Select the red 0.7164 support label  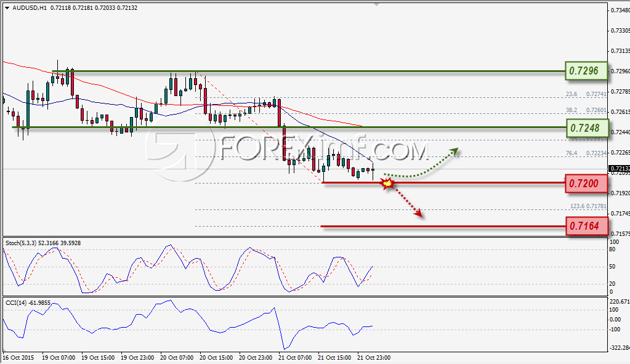click(586, 226)
